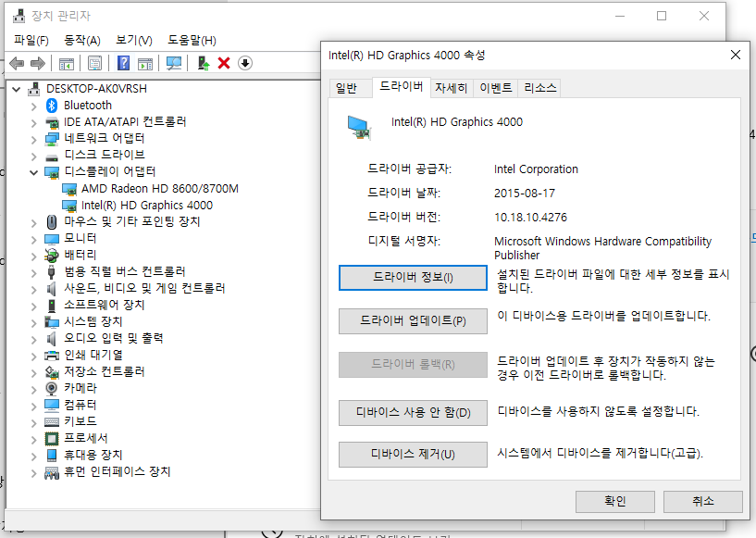Collapse the DESKTOP-AK0VRSH root node
Viewport: 756px width, 538px height.
pyautogui.click(x=17, y=89)
